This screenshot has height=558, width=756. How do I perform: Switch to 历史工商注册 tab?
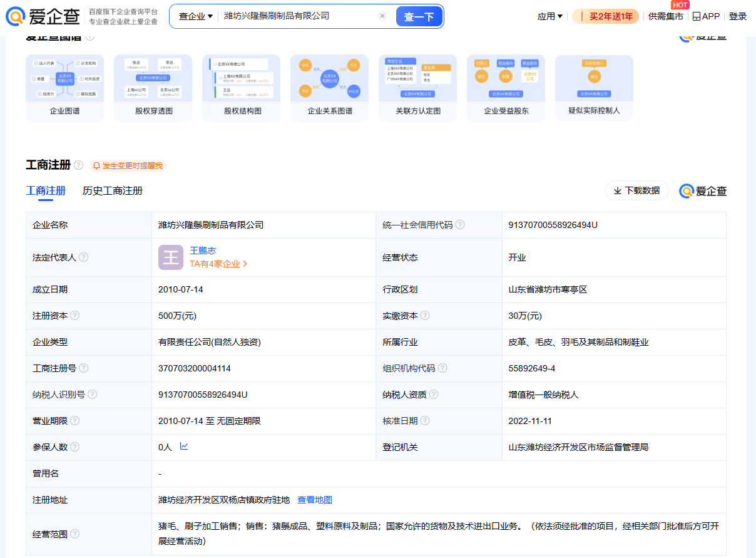(x=113, y=191)
